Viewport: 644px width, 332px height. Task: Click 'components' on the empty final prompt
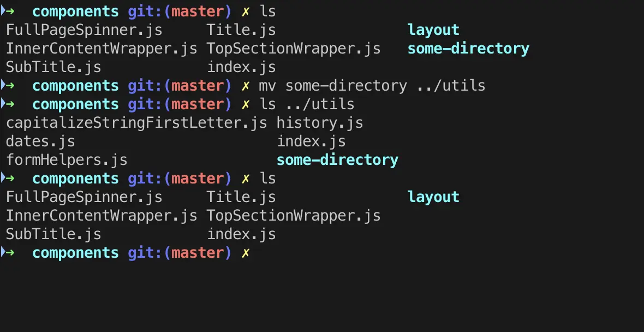coord(75,253)
